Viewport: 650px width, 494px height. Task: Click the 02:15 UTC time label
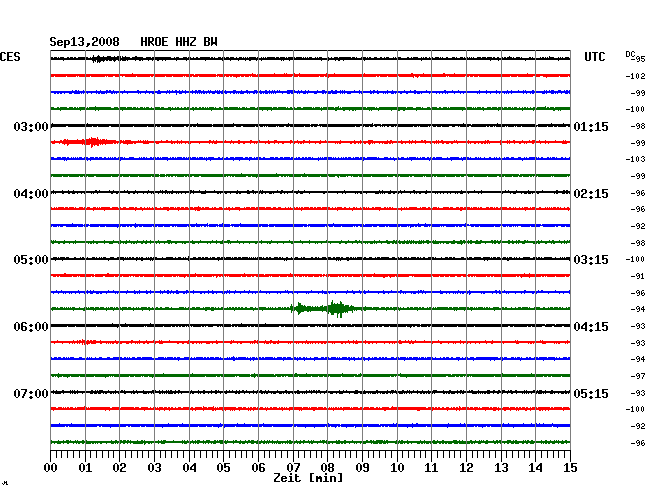tap(591, 194)
